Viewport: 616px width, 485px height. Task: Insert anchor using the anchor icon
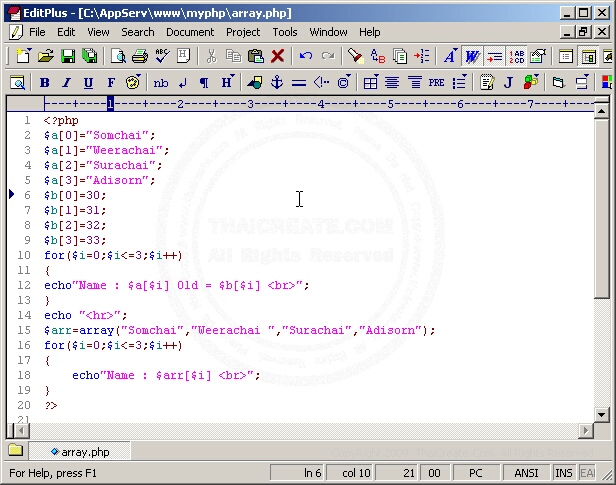(277, 83)
